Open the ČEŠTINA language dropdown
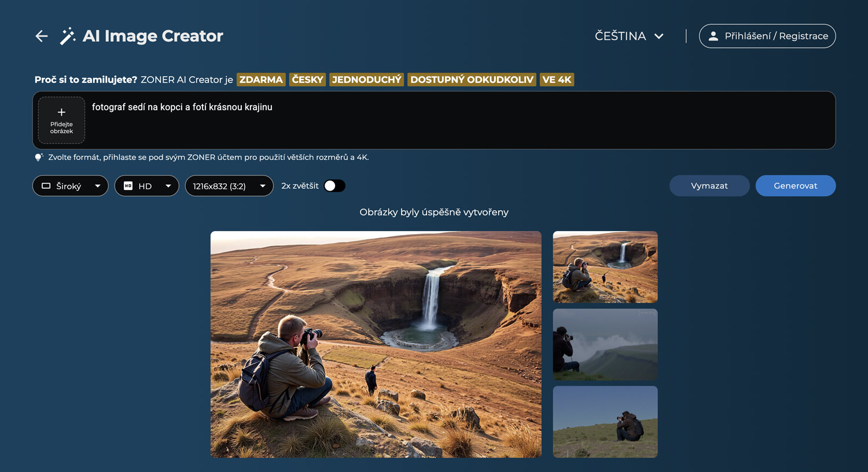Screen dimensions: 868x472 pos(628,36)
